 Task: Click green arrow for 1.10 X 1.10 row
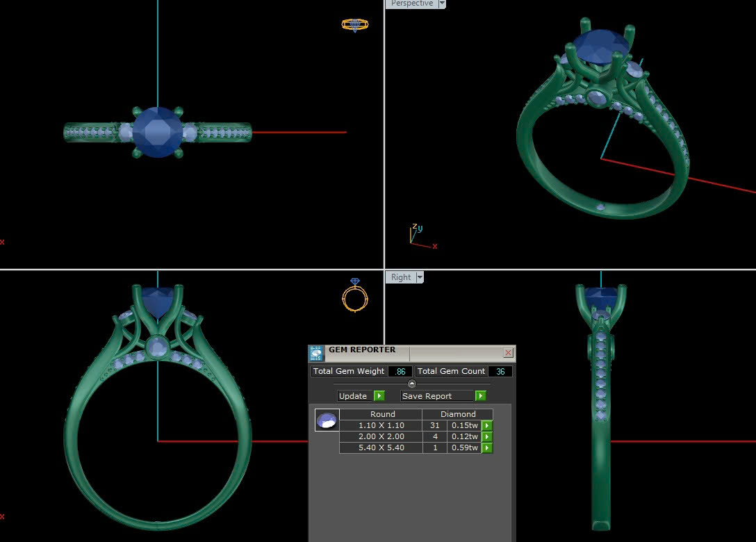[487, 425]
